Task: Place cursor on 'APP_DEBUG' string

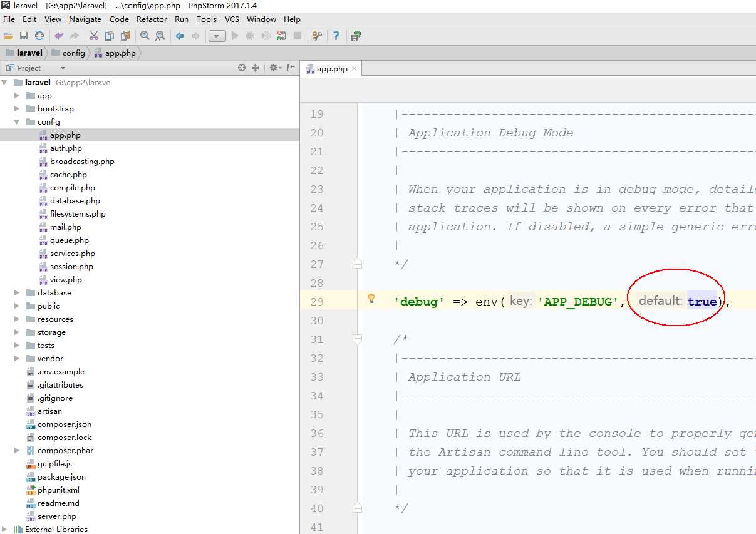Action: pos(579,302)
